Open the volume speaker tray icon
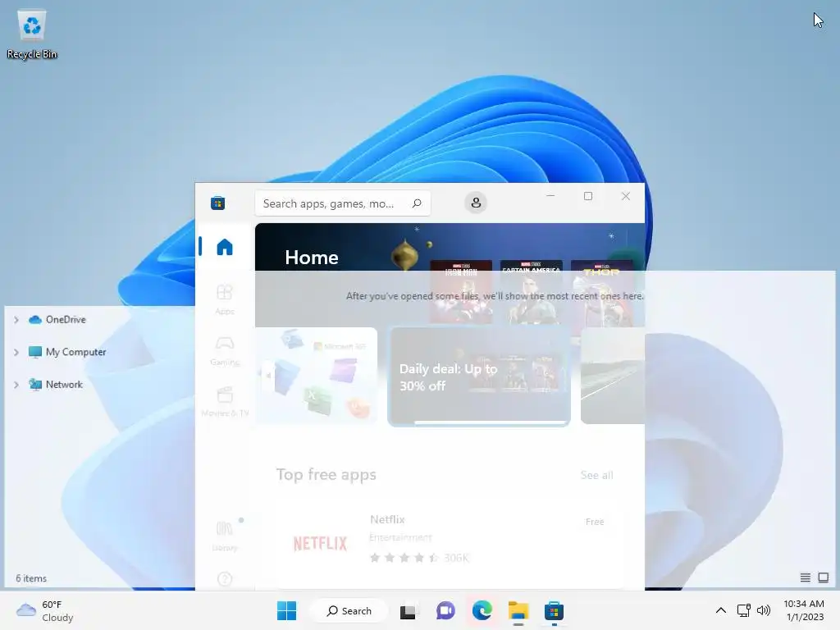The width and height of the screenshot is (840, 630). click(764, 610)
